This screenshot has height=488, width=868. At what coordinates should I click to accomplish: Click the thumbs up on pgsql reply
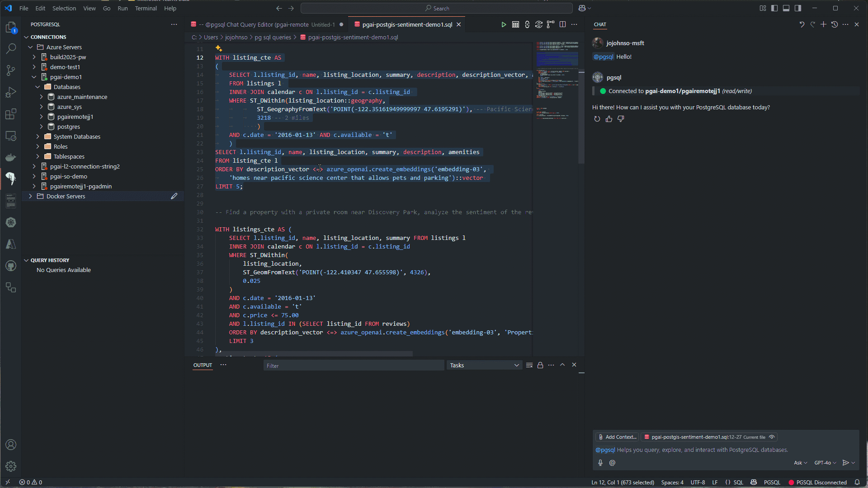tap(609, 119)
